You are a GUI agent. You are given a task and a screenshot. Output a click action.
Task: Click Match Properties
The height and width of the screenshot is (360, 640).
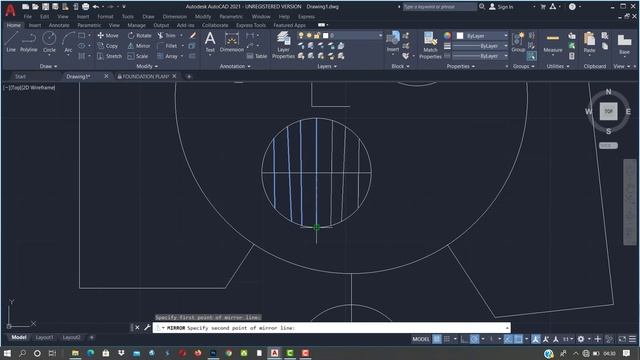(430, 45)
